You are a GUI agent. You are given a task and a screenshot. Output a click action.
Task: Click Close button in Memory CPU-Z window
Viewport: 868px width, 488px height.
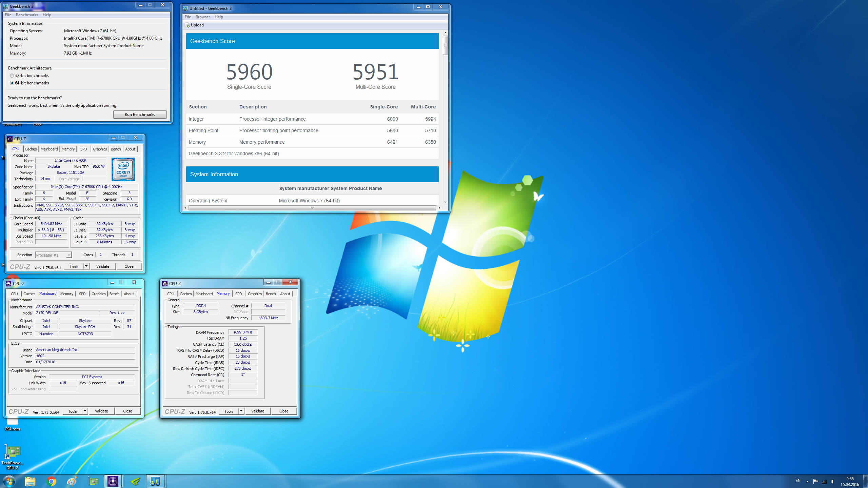(284, 411)
